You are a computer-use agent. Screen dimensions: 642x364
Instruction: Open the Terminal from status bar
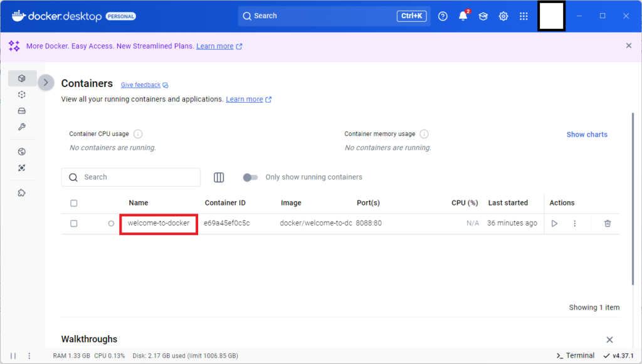pyautogui.click(x=576, y=355)
